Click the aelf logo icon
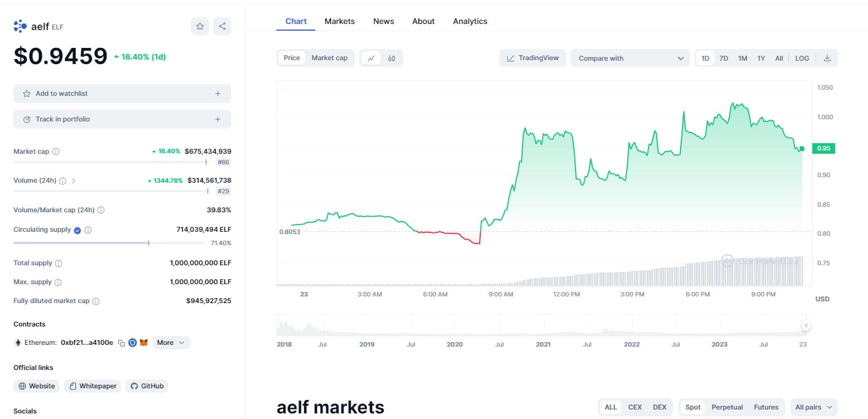This screenshot has width=868, height=419. click(x=20, y=26)
